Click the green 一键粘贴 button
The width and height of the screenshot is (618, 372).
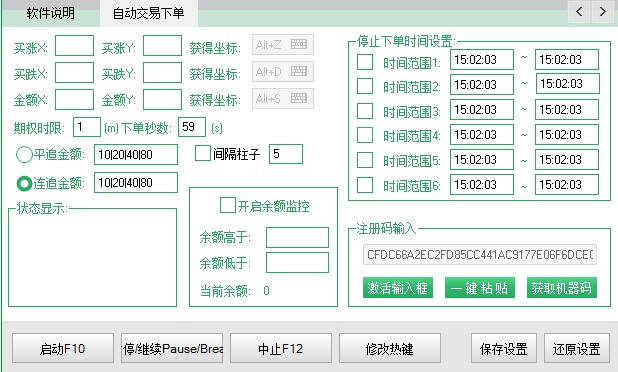(480, 288)
